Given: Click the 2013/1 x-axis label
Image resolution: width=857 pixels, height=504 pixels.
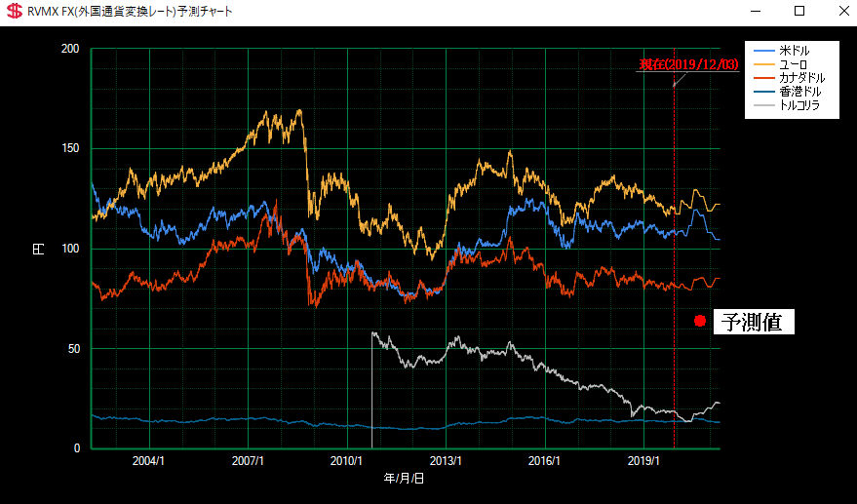Looking at the screenshot, I should click(446, 460).
